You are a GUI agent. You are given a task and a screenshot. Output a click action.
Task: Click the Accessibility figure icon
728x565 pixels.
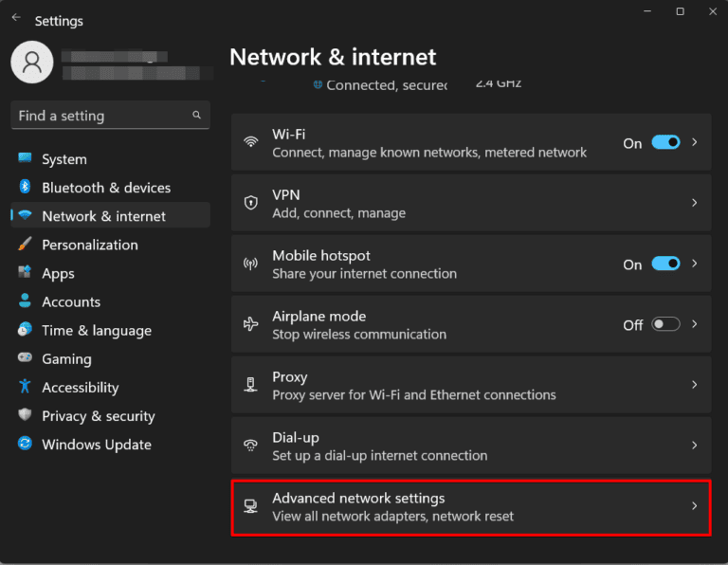25,387
